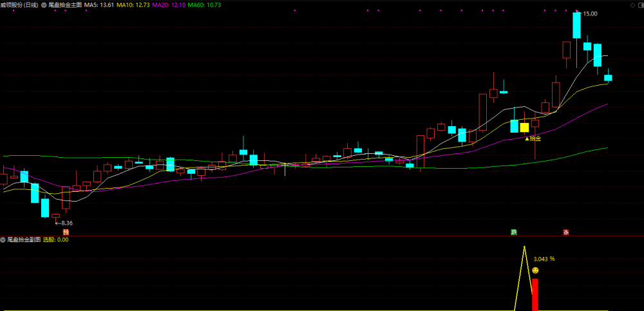644x311 pixels.
Task: Click the red bar in sub-chart
Action: [535, 294]
